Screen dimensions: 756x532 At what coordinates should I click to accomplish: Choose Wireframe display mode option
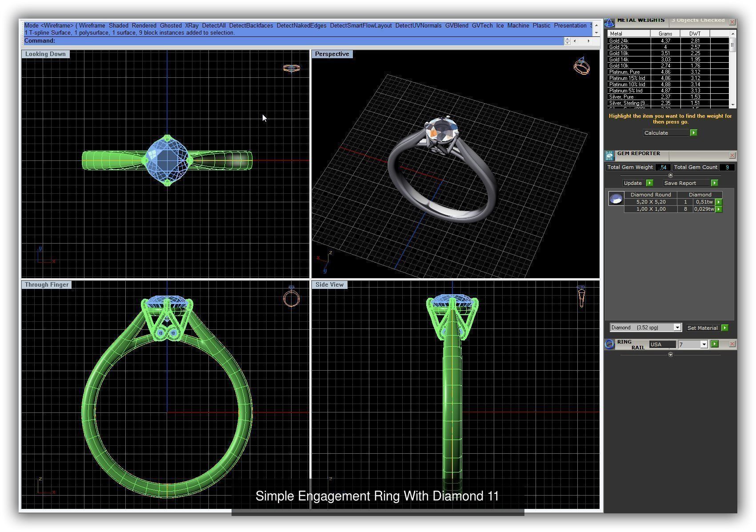92,26
